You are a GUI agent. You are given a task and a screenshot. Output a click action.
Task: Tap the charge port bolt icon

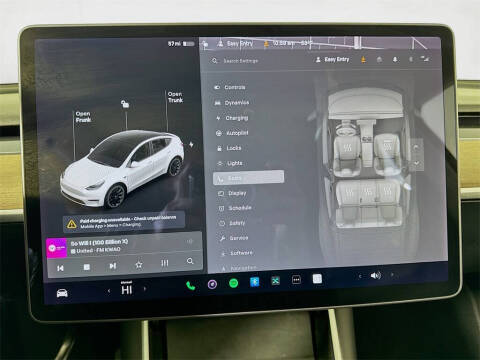click(x=191, y=144)
